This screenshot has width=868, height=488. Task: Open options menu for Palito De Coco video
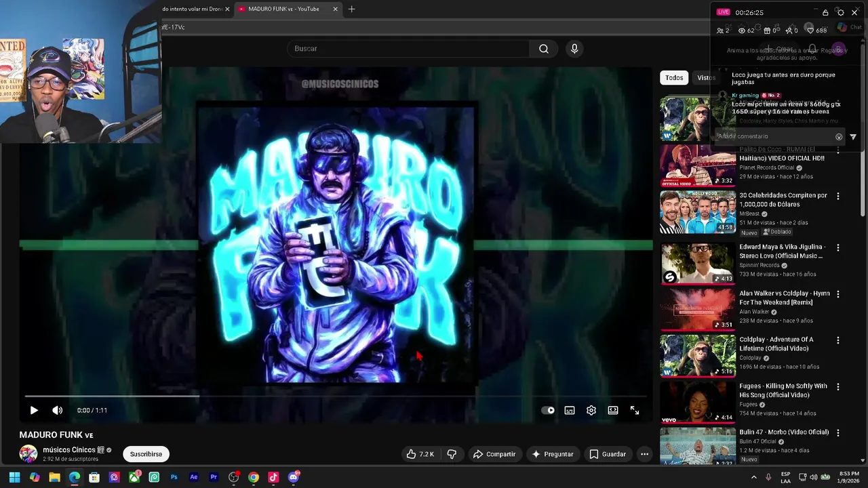(838, 150)
